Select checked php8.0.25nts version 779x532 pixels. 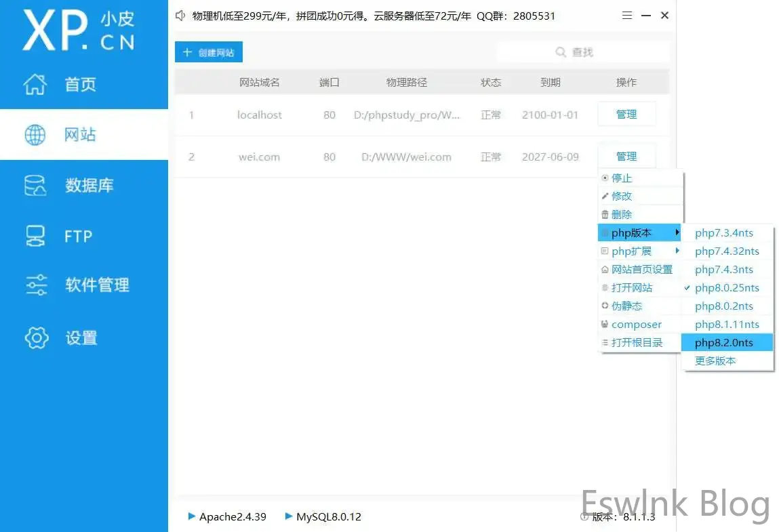727,288
